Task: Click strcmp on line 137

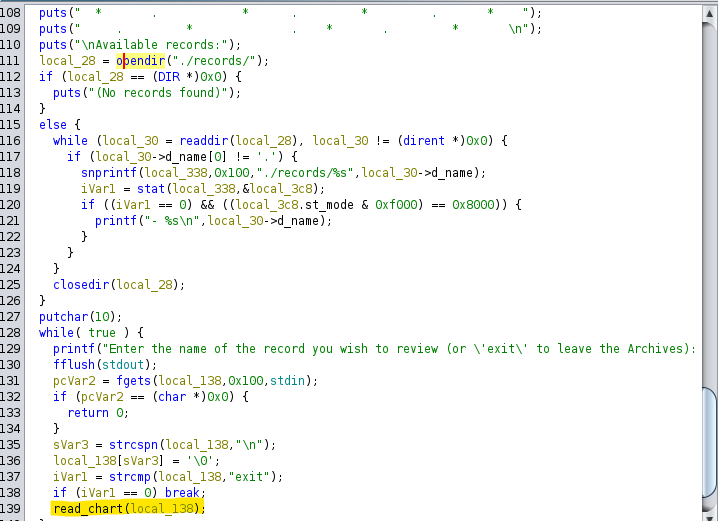Action: [x=130, y=477]
